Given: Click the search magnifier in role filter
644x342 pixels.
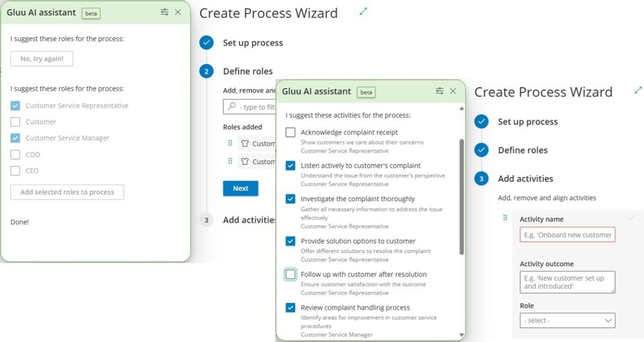Looking at the screenshot, I should 232,106.
